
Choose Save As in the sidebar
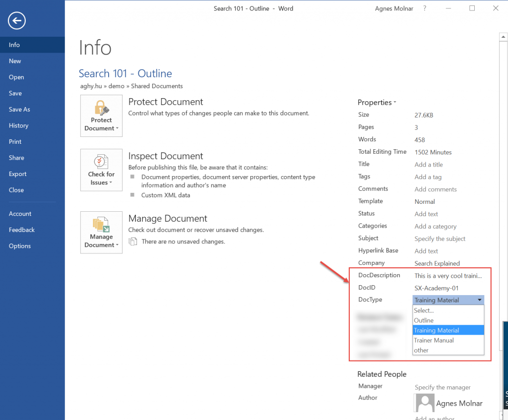click(32, 110)
